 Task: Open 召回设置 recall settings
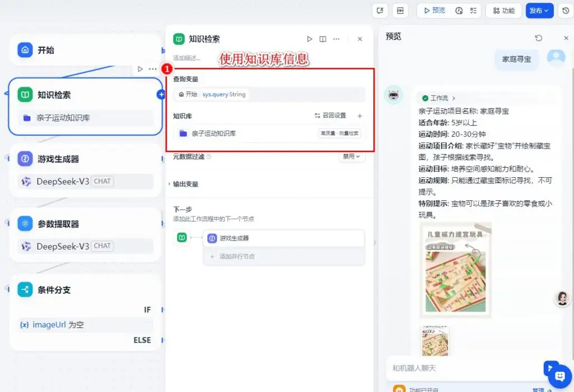tap(332, 116)
